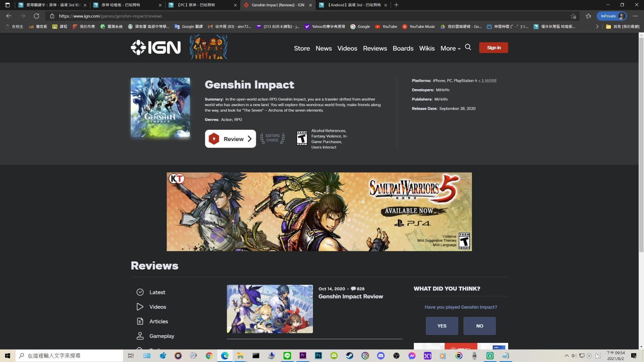Open LINE app from the taskbar
Screen dimensions: 644x362
(x=287, y=356)
